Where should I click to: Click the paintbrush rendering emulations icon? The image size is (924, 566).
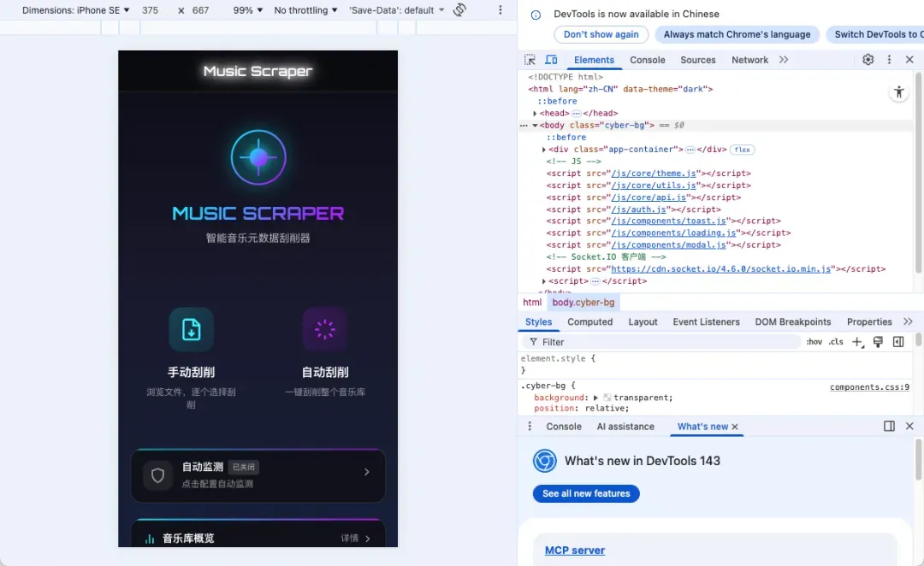(x=878, y=342)
